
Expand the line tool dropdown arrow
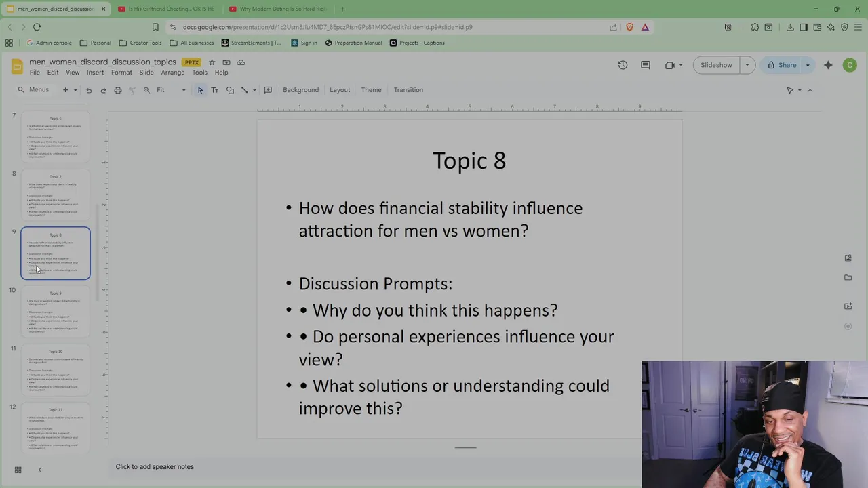(254, 90)
